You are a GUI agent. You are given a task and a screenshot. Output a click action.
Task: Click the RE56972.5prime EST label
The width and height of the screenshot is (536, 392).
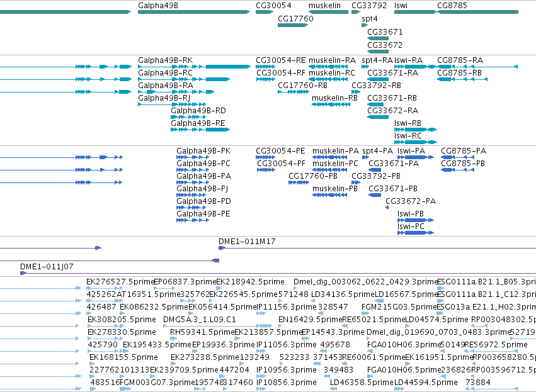(x=496, y=345)
